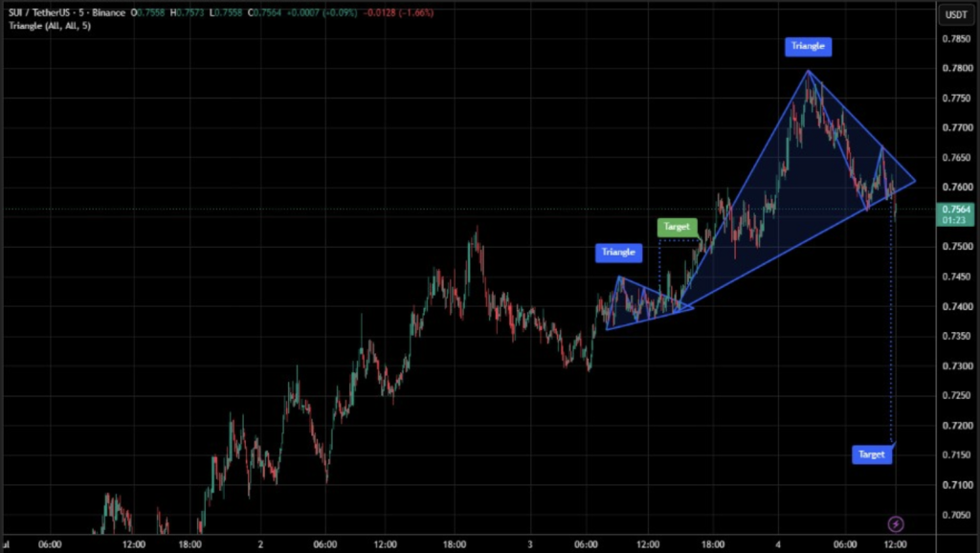
Task: Click the 0.7200 price axis label
Action: [957, 426]
